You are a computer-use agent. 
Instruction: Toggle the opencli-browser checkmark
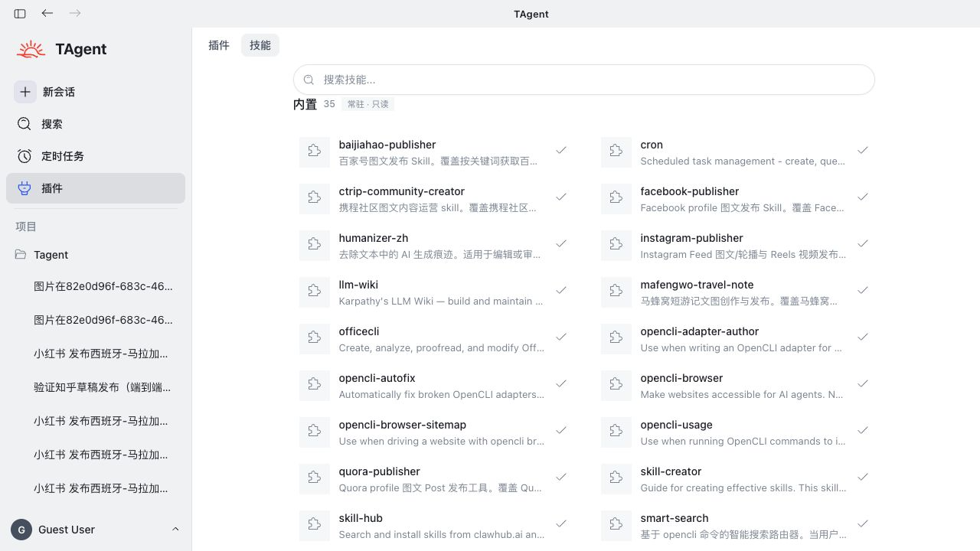(x=863, y=383)
